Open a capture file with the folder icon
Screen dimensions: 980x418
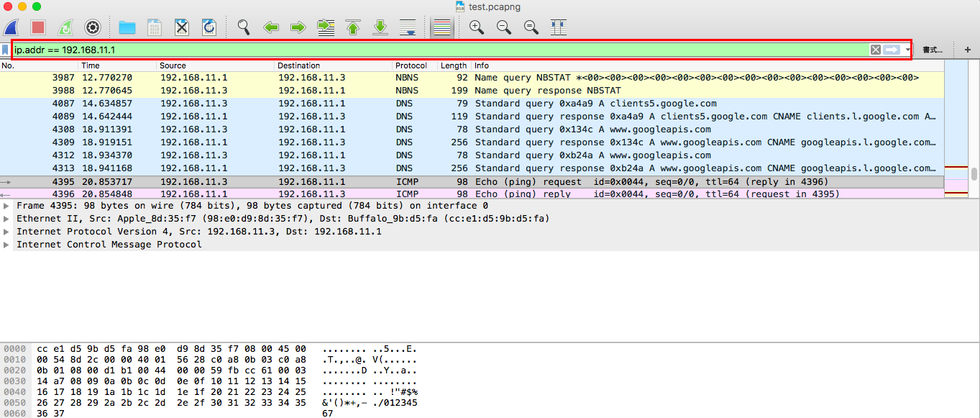[127, 28]
